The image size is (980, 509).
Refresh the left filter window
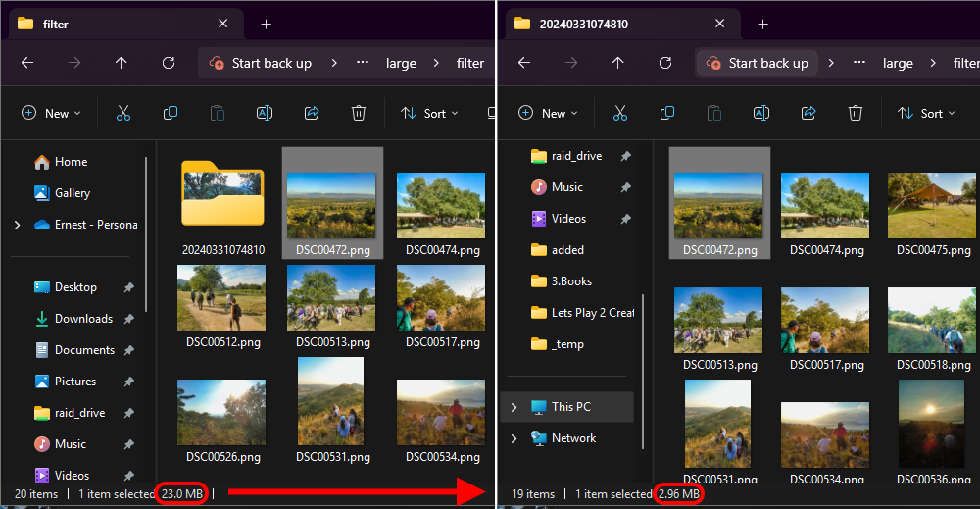click(x=169, y=63)
